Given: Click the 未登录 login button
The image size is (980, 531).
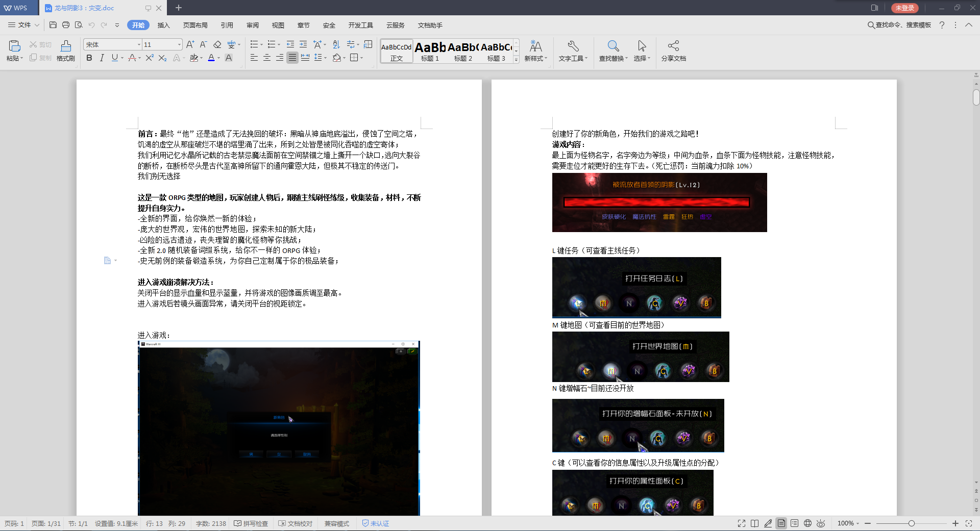Looking at the screenshot, I should 905,8.
